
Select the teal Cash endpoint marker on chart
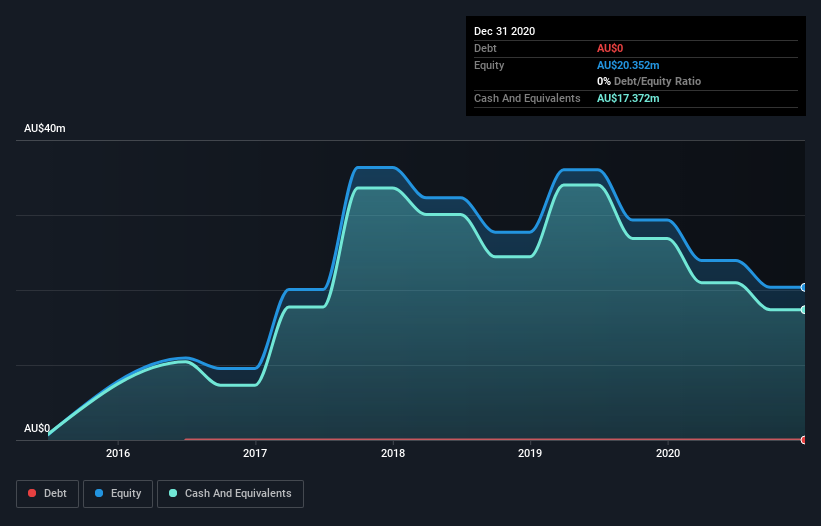coord(804,310)
